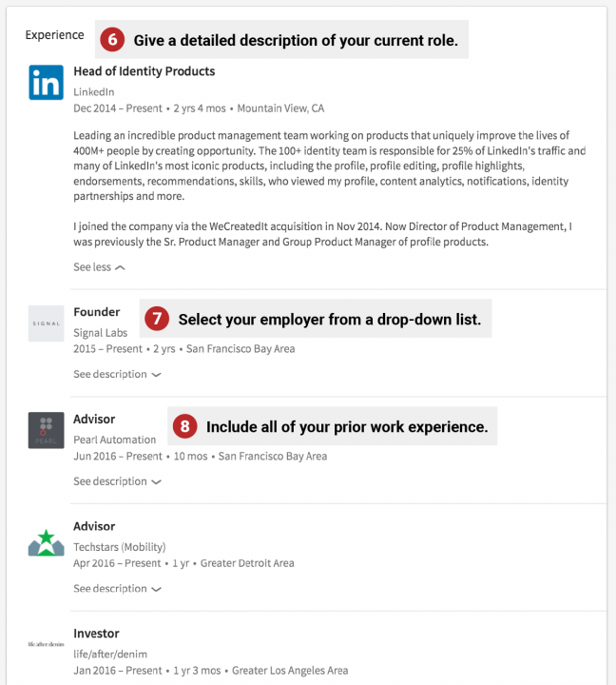Click the Pearl Automation company name
The image size is (616, 685).
[x=114, y=440]
